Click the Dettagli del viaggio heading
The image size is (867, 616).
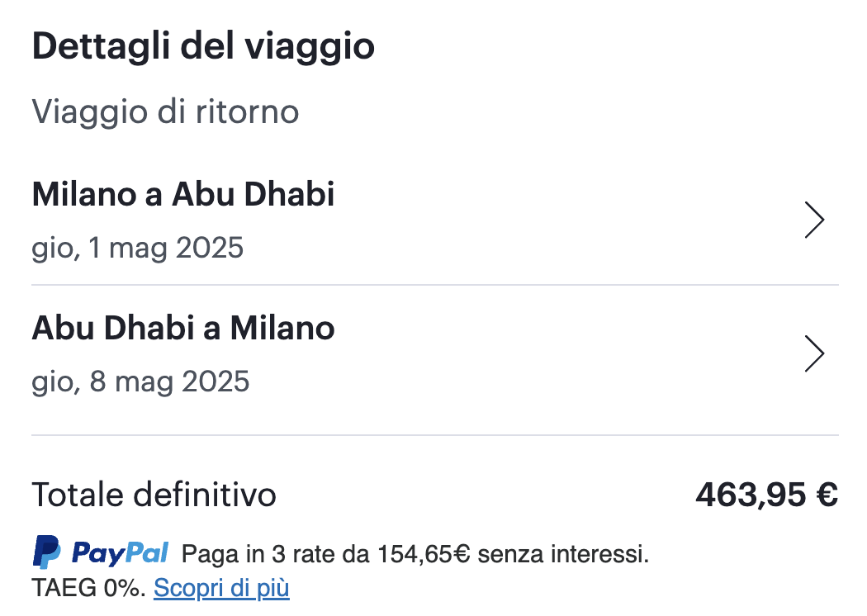tap(203, 46)
